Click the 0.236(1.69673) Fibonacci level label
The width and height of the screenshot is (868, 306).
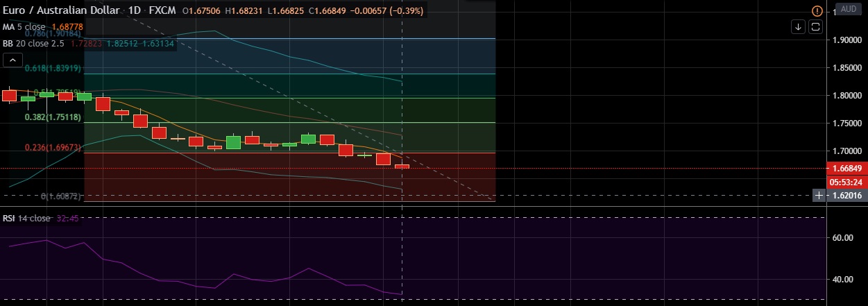tap(53, 148)
